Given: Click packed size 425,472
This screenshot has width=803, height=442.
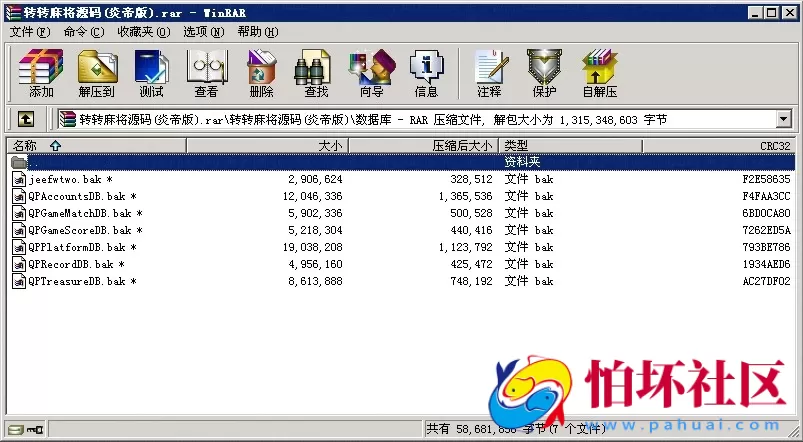Looking at the screenshot, I should [471, 264].
